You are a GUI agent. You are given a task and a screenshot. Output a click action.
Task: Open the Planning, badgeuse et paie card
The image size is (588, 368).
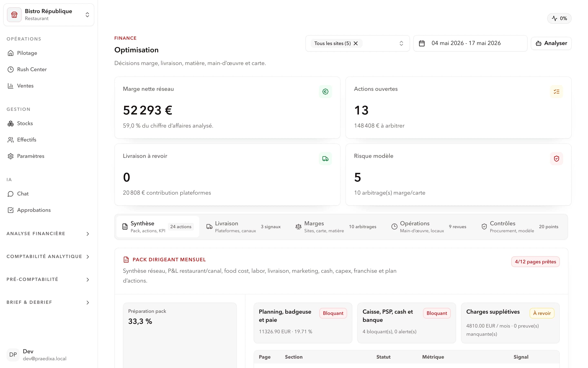[303, 323]
